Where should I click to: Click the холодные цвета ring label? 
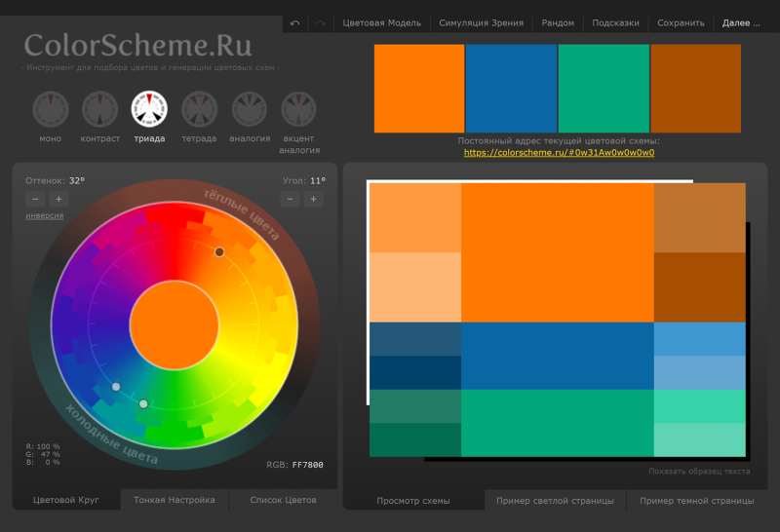pos(111,434)
